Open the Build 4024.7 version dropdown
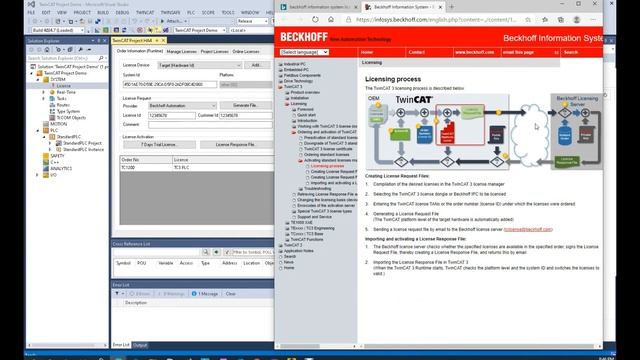 (x=58, y=30)
